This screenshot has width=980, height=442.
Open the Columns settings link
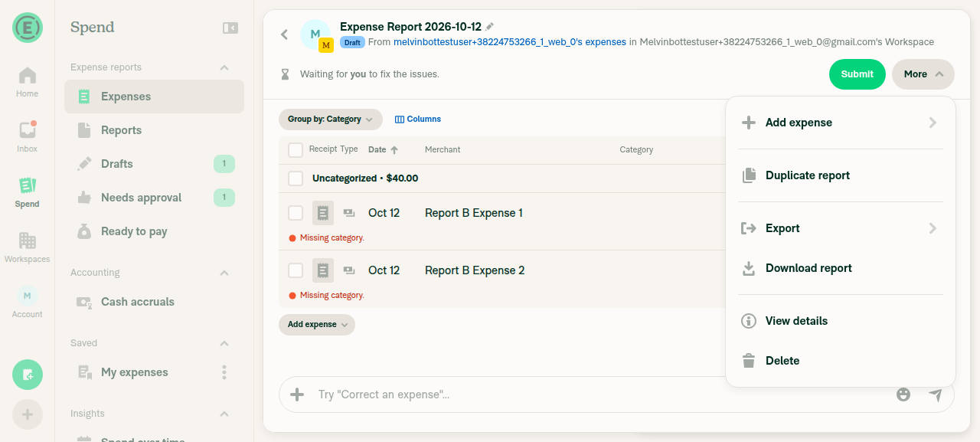pos(418,120)
